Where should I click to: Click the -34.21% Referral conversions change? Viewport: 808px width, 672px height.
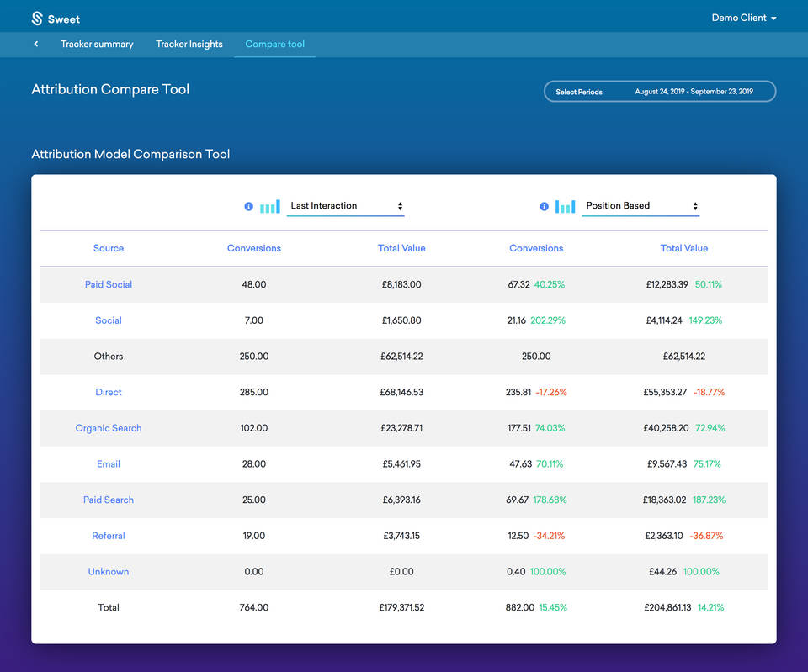549,536
